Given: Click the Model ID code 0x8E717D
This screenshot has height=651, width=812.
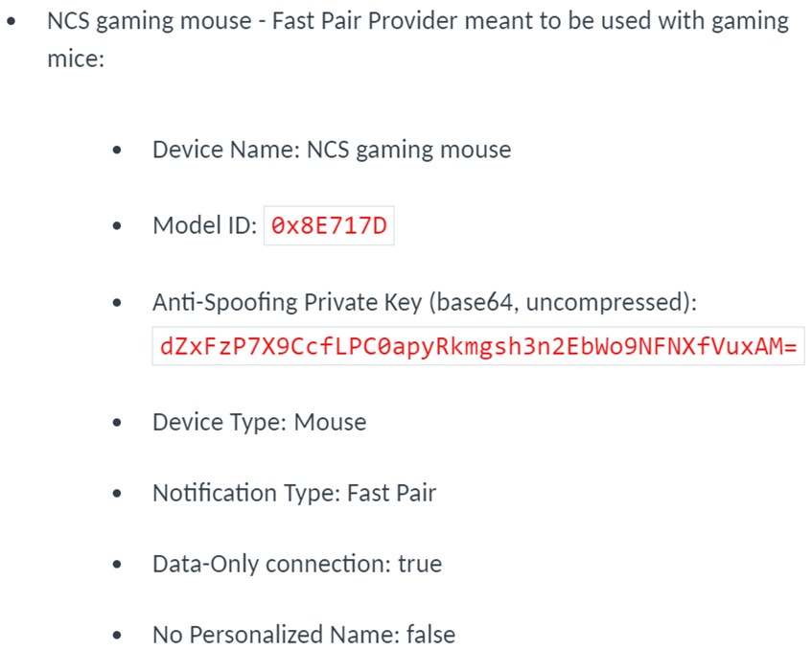Looking at the screenshot, I should click(x=329, y=226).
